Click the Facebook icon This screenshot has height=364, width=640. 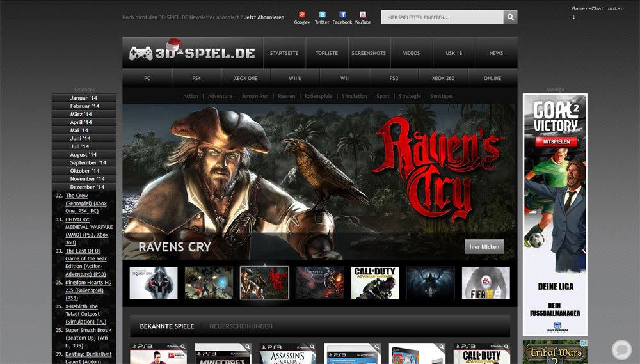pyautogui.click(x=342, y=15)
